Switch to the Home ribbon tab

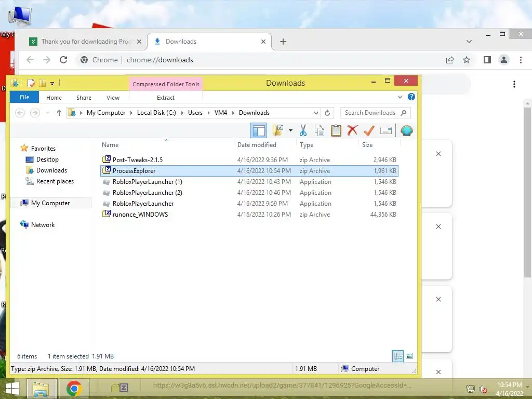coord(54,98)
